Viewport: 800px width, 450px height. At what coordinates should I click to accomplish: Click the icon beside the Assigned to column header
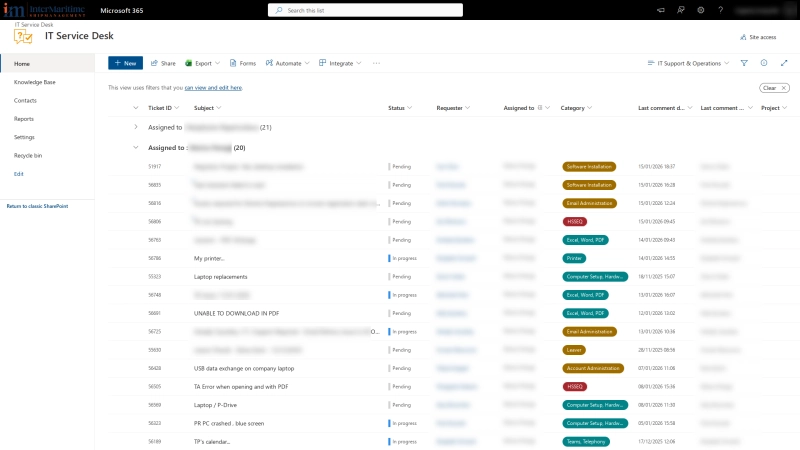[540, 108]
